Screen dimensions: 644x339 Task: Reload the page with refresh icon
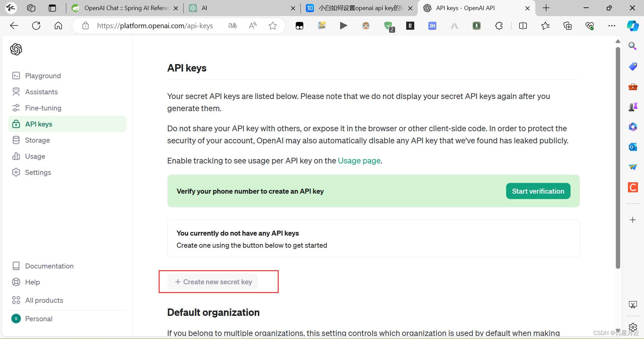point(36,26)
